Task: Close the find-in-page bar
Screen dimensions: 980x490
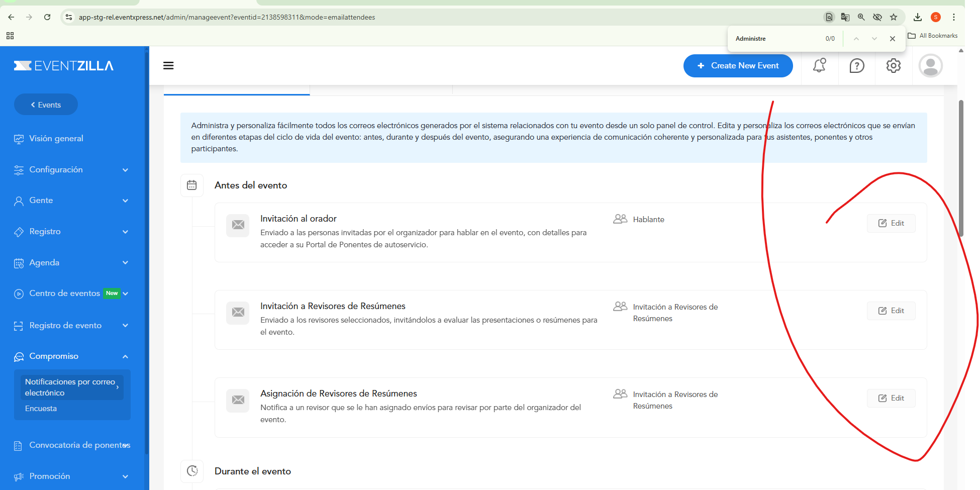Action: (893, 39)
